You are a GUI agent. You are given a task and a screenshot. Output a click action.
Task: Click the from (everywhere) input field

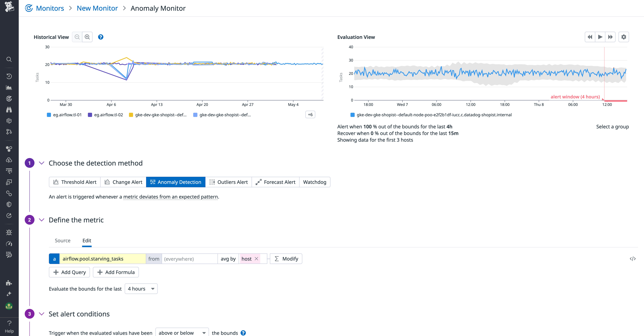189,259
